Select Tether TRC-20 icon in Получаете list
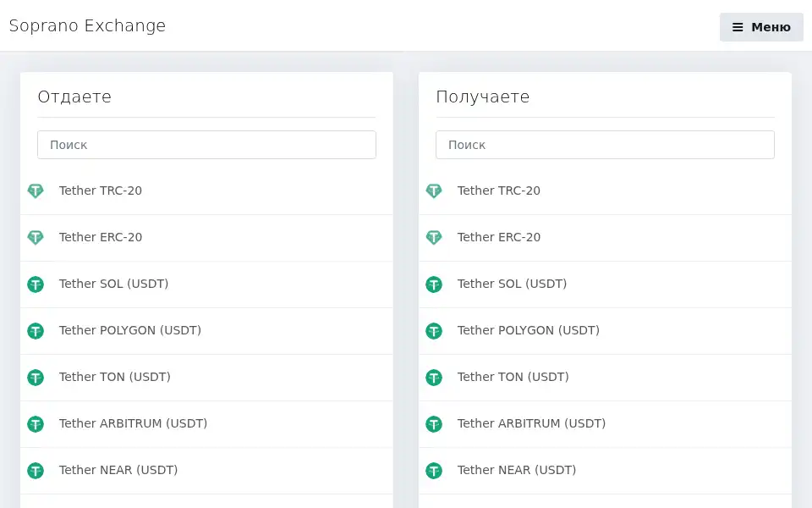812x508 pixels. [x=434, y=190]
